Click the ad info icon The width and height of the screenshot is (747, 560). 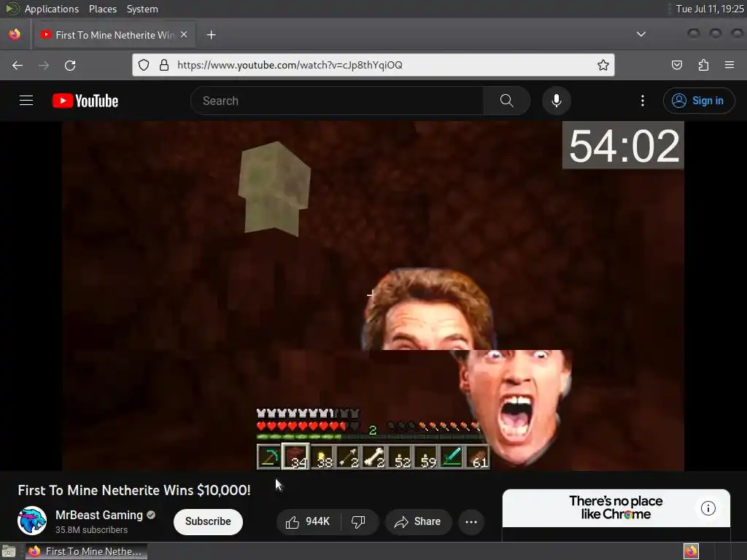708,508
